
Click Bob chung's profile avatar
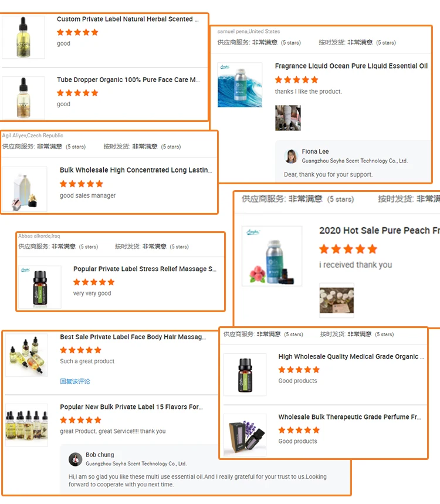76,459
